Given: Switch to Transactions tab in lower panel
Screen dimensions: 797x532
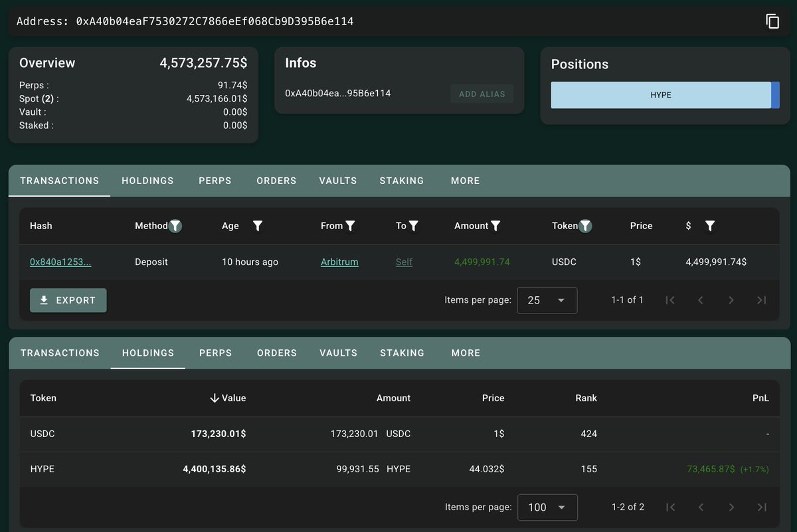Looking at the screenshot, I should click(x=60, y=353).
